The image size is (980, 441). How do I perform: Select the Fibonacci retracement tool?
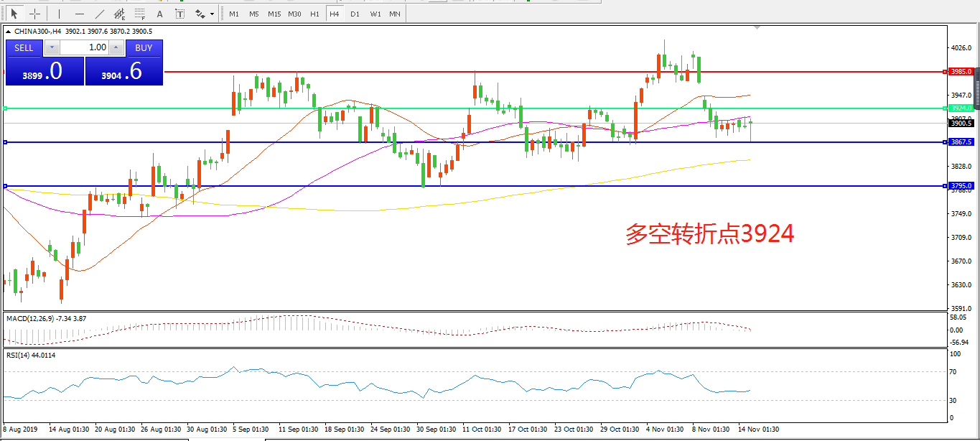click(139, 14)
